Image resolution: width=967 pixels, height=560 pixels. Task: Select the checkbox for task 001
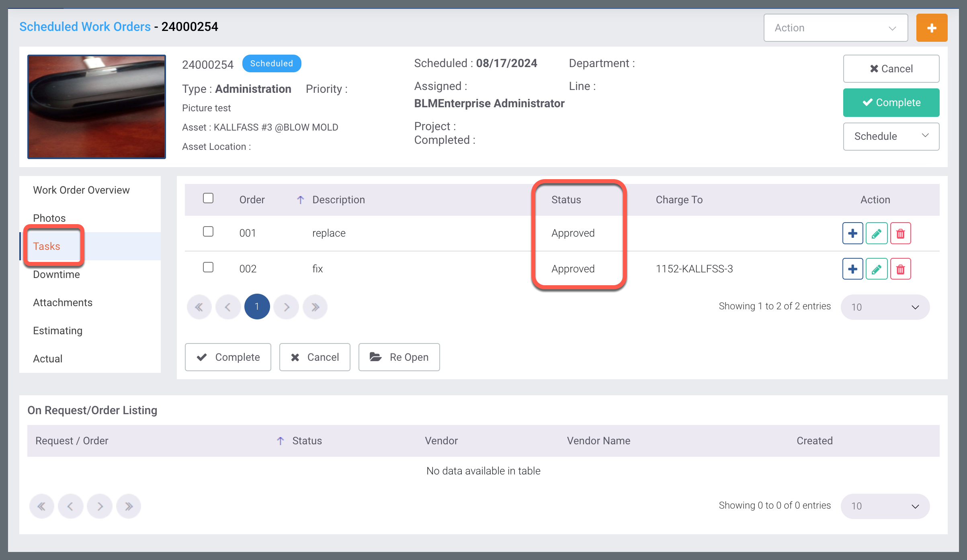tap(208, 231)
